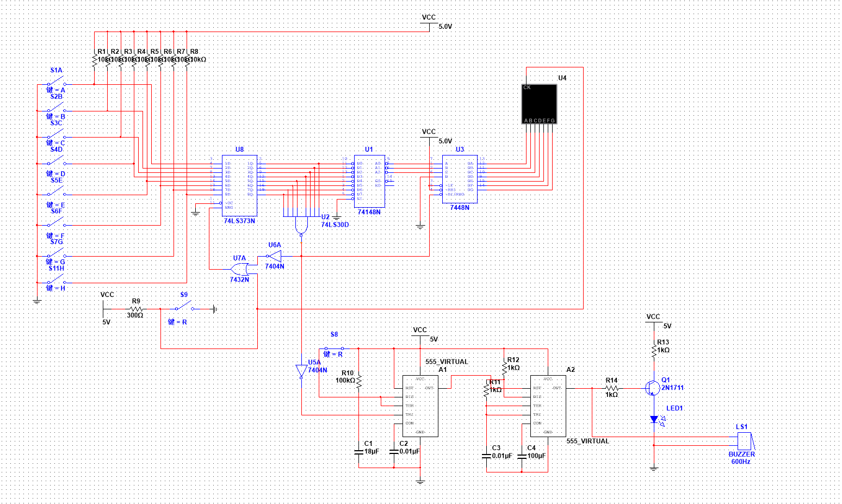Toggle switch S7G for key G
Screen dimensions: 842x504
(56, 253)
